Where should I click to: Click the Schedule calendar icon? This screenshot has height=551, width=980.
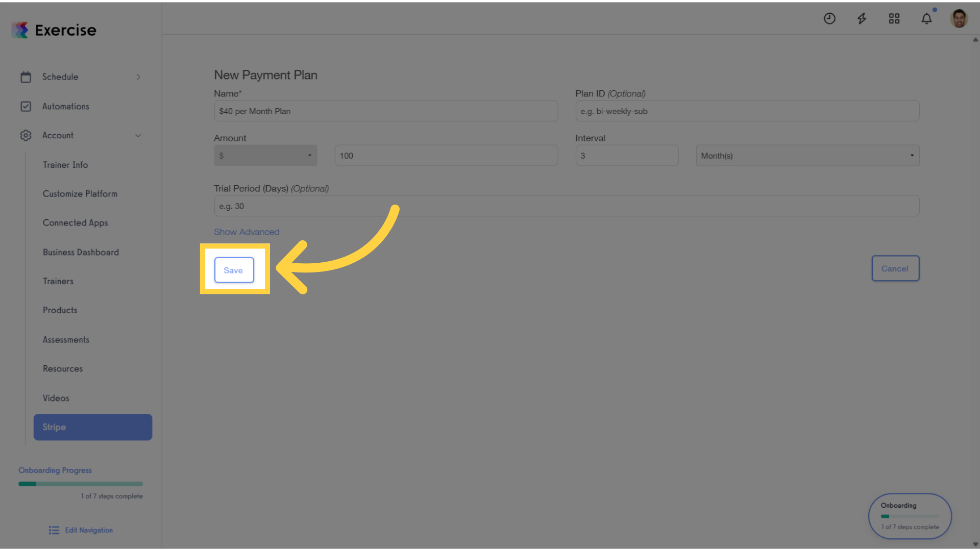click(26, 77)
